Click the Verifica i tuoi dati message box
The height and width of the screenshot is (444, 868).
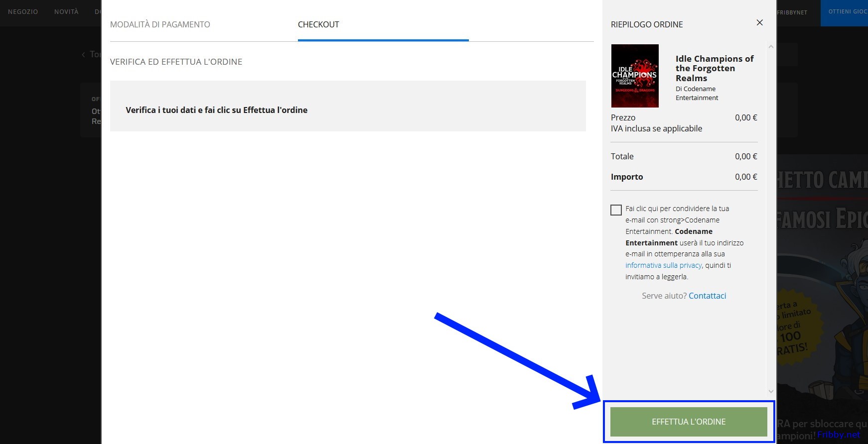[347, 106]
